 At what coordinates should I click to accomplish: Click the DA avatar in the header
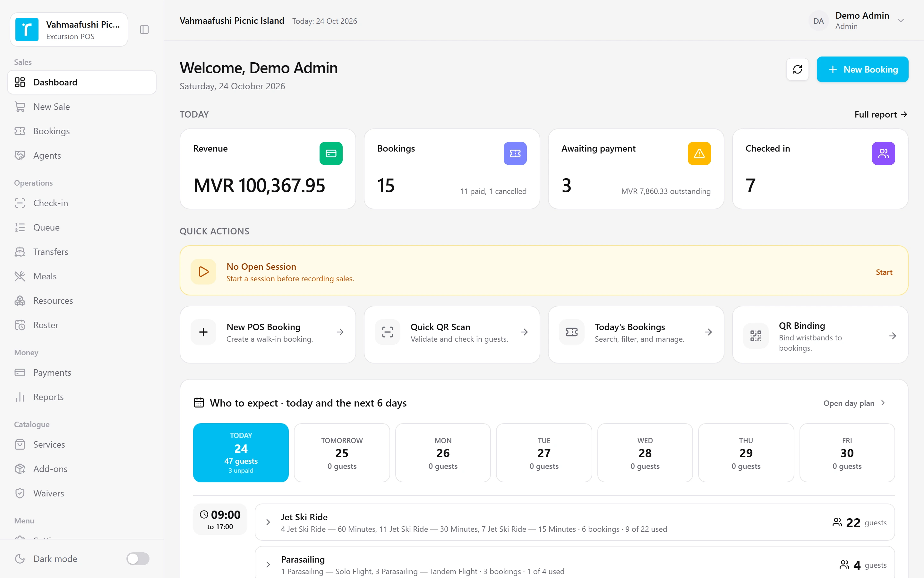pos(818,21)
